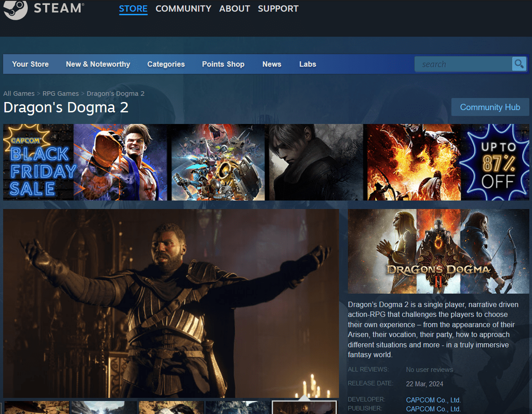Image resolution: width=532 pixels, height=414 pixels.
Task: Open the Labs section
Action: point(308,64)
